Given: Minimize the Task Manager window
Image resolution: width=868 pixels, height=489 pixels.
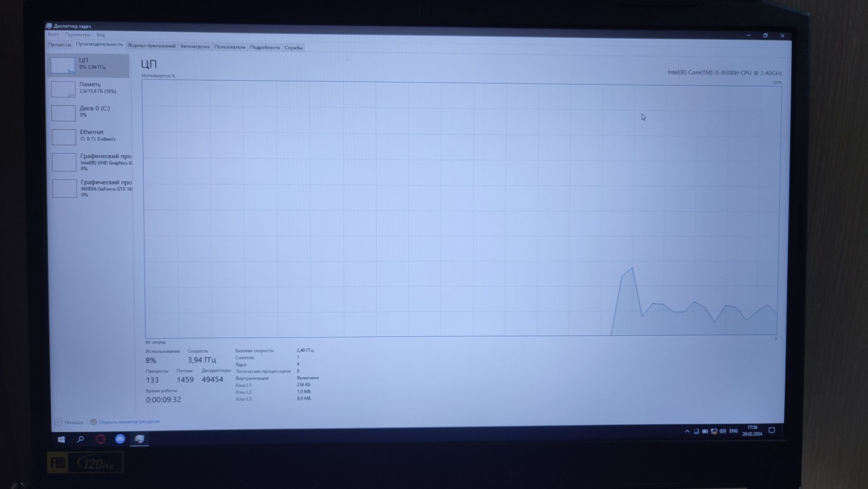Looking at the screenshot, I should click(749, 35).
